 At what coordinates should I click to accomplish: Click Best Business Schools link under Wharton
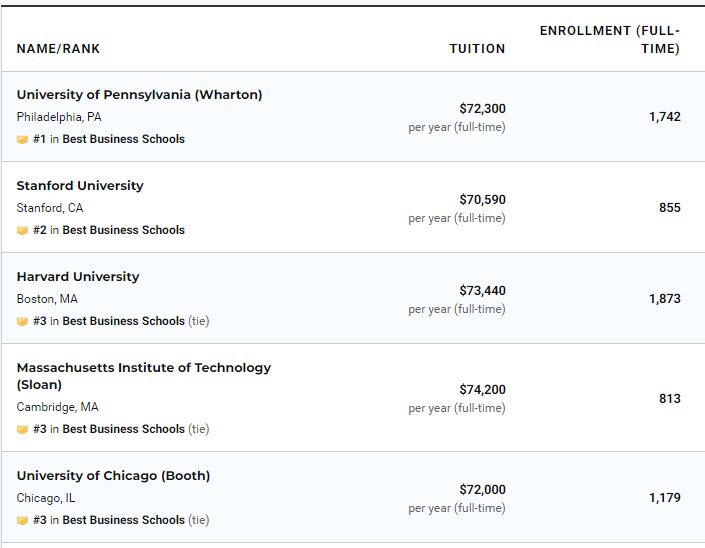pyautogui.click(x=123, y=140)
